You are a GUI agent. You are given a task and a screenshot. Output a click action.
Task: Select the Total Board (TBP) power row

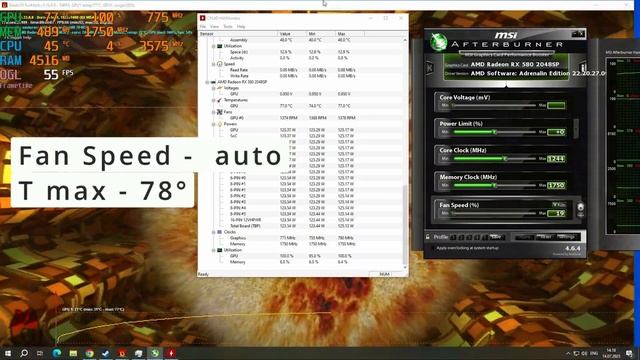[x=301, y=226]
